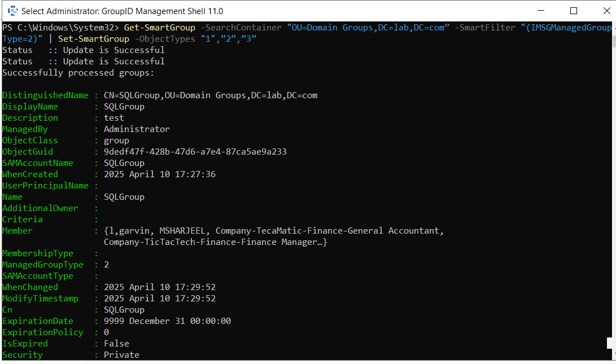Click the Security Private field
Image resolution: width=616 pixels, height=364 pixels.
tap(121, 354)
